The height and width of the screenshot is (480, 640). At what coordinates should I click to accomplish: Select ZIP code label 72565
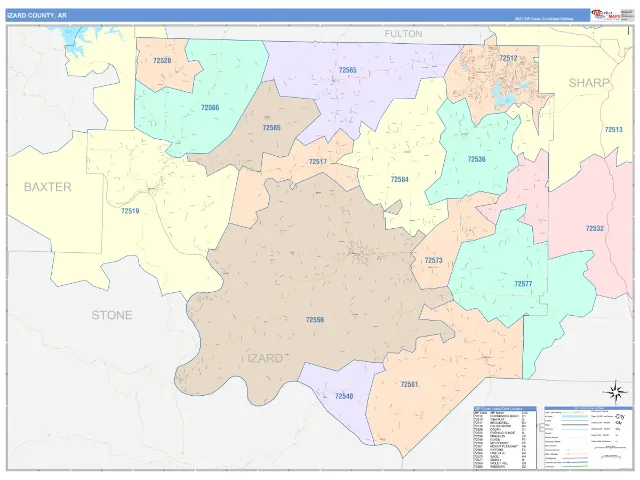click(347, 70)
